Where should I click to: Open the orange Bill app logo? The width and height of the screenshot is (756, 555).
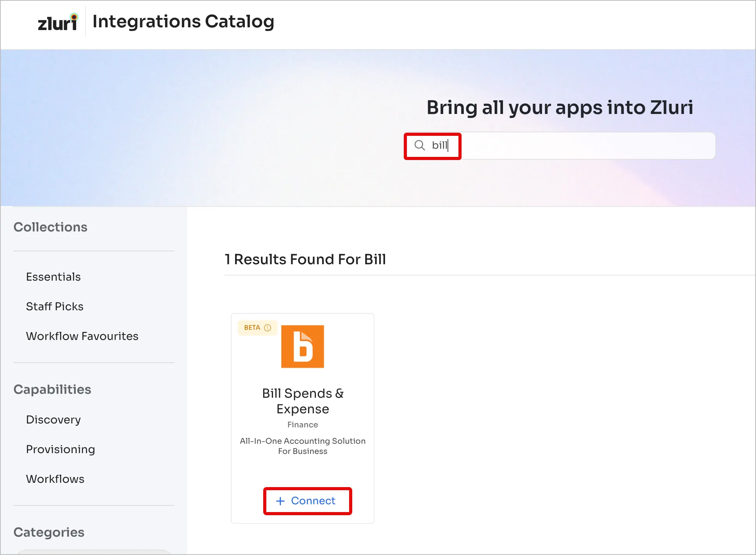point(303,347)
